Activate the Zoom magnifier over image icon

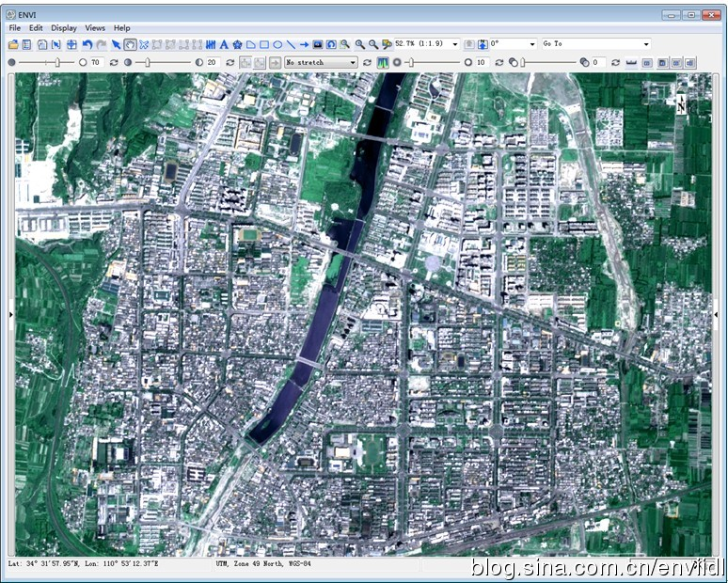coord(344,44)
